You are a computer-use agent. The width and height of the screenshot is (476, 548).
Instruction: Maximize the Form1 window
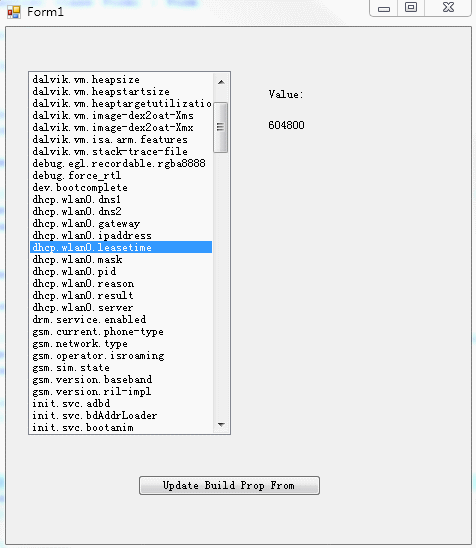click(411, 8)
